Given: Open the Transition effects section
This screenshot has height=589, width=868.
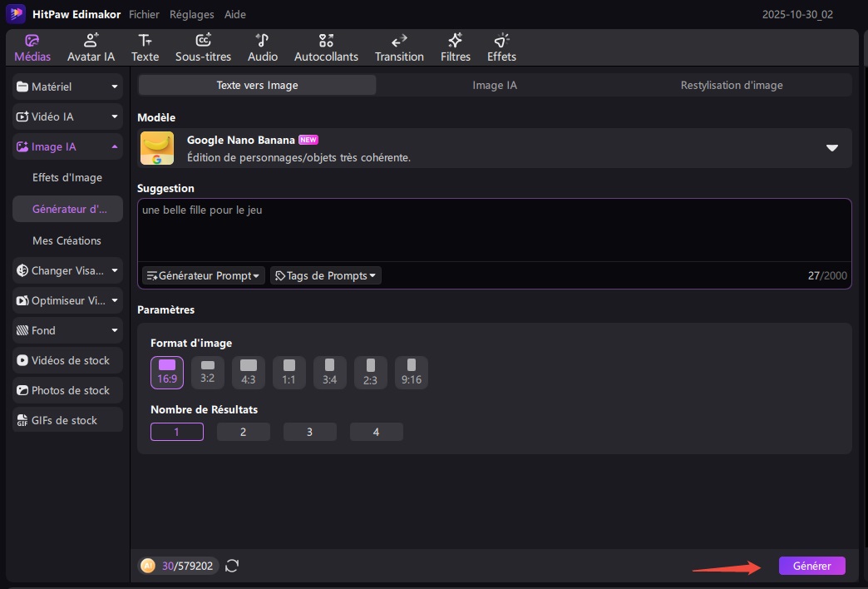Looking at the screenshot, I should click(x=399, y=47).
